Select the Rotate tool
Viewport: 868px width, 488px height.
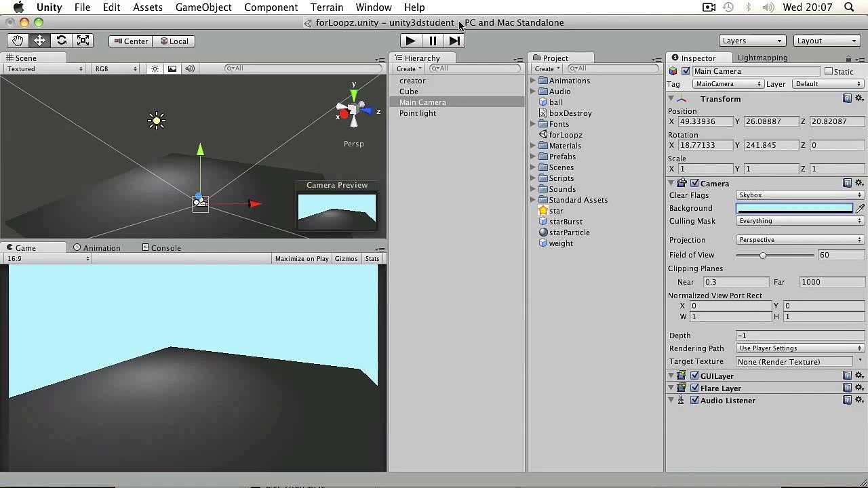(x=61, y=41)
